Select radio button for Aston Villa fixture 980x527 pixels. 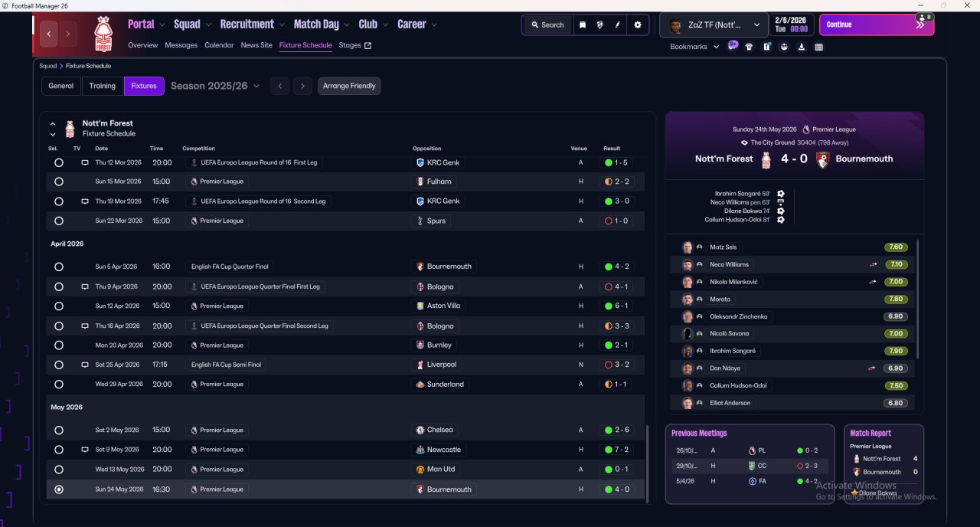point(59,306)
